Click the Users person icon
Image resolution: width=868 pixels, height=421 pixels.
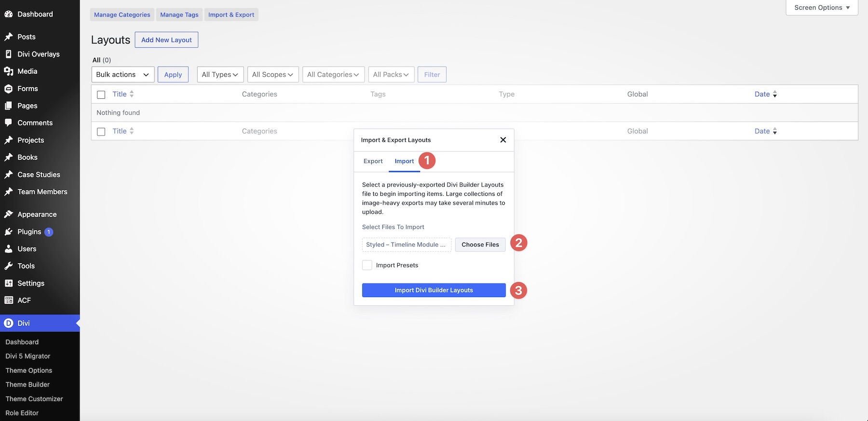click(8, 249)
